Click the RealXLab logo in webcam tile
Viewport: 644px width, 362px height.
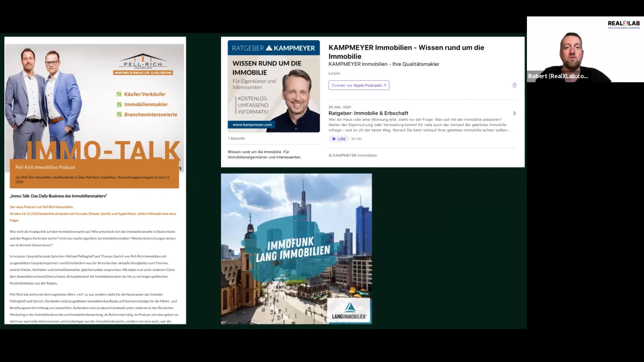624,24
